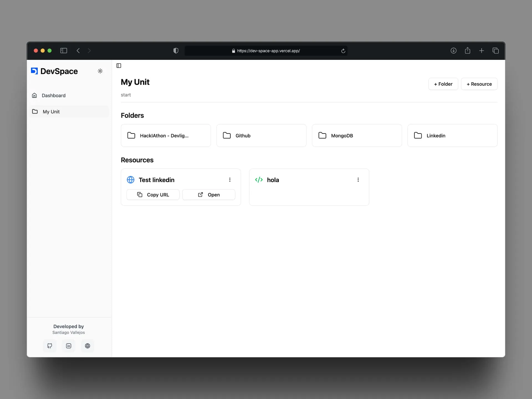
Task: Click the folder icon on MongoDB card
Action: click(323, 135)
